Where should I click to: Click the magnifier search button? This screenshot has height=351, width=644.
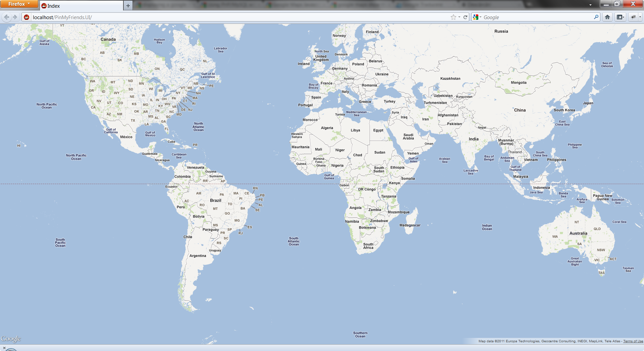(x=596, y=17)
